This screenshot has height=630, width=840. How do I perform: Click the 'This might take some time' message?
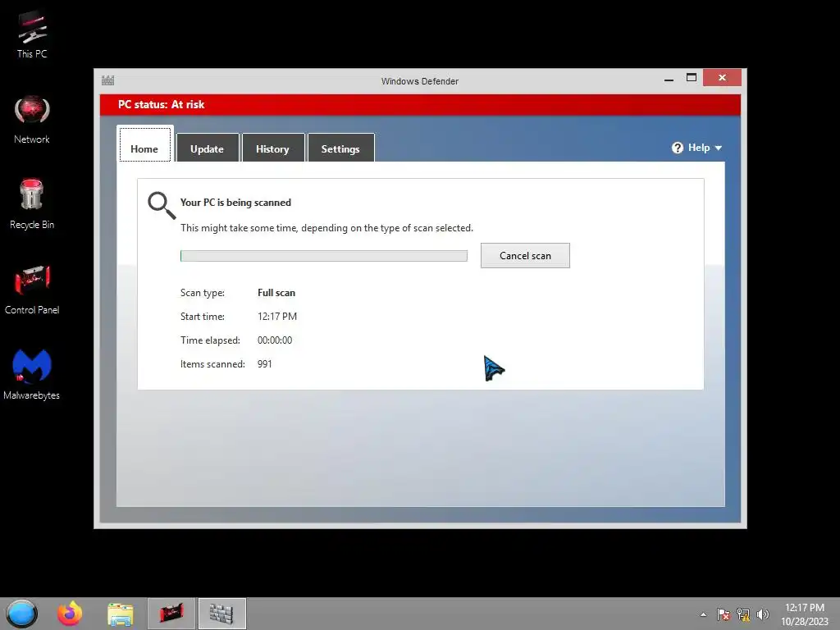[x=326, y=228]
